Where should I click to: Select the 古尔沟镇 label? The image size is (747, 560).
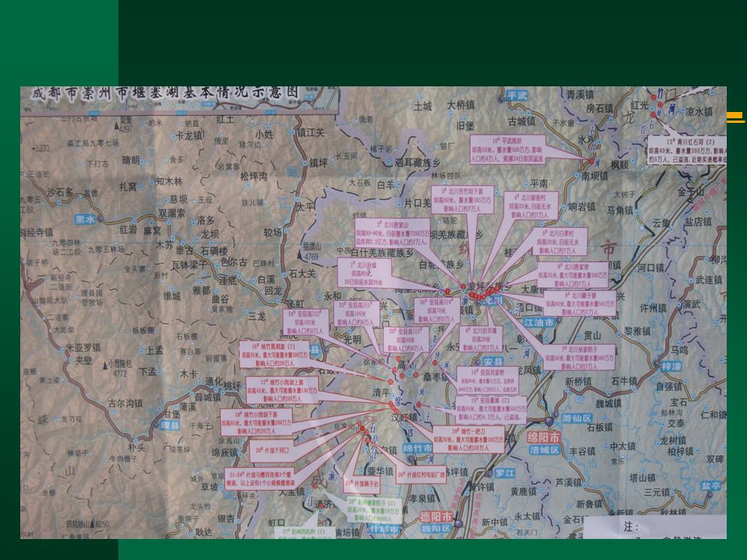click(125, 404)
